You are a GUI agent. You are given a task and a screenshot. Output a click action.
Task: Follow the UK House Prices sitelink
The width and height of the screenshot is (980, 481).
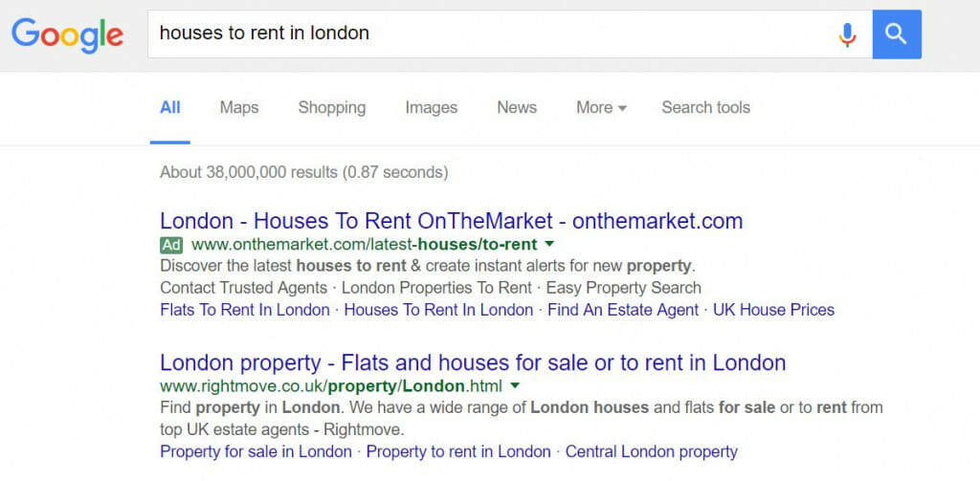click(773, 310)
